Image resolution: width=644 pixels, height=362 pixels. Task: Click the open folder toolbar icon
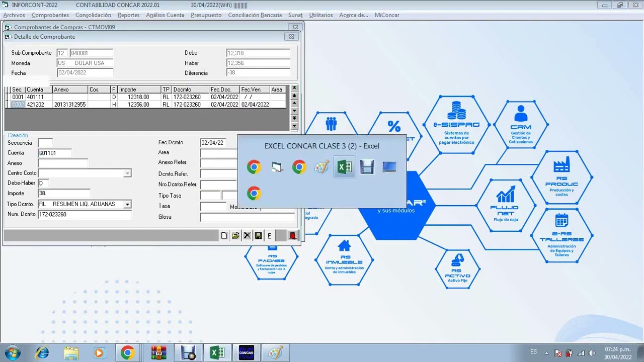click(235, 236)
